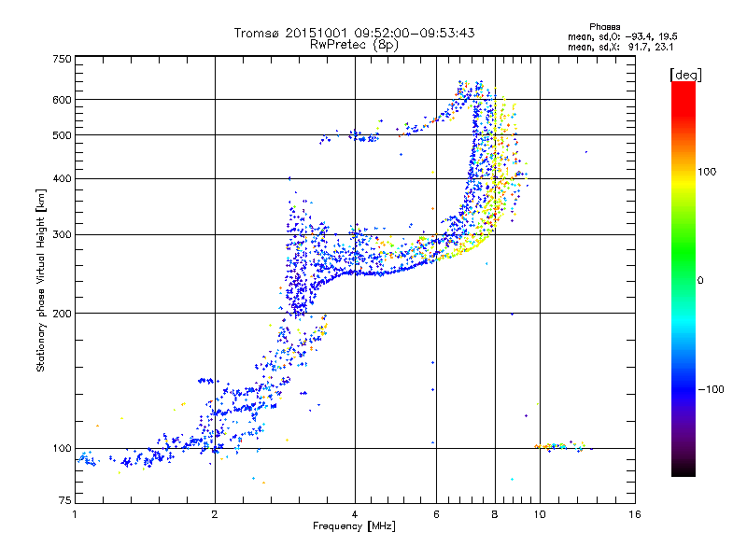The height and width of the screenshot is (560, 747).
Task: Click the y-axis label '400'
Action: [x=63, y=178]
